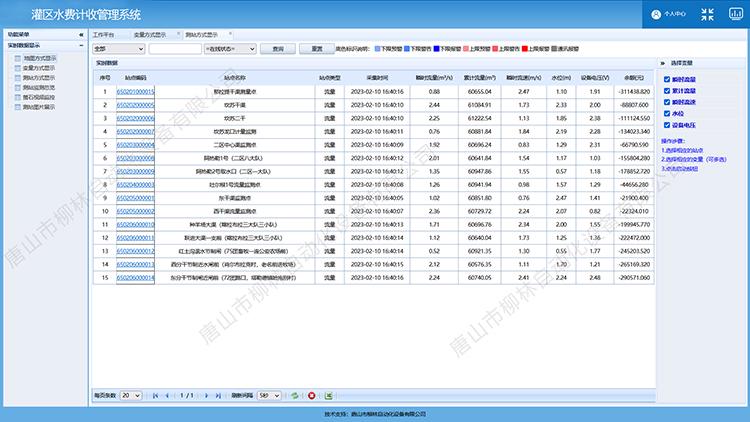Uncheck the 水位 variable checkbox
This screenshot has width=750, height=422.
(x=667, y=113)
